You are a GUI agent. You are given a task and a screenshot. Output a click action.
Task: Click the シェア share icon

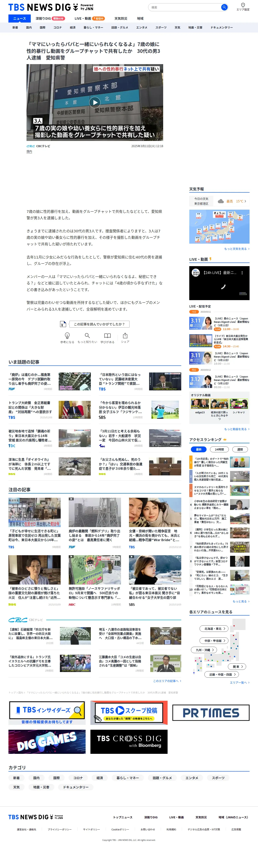[x=125, y=336]
